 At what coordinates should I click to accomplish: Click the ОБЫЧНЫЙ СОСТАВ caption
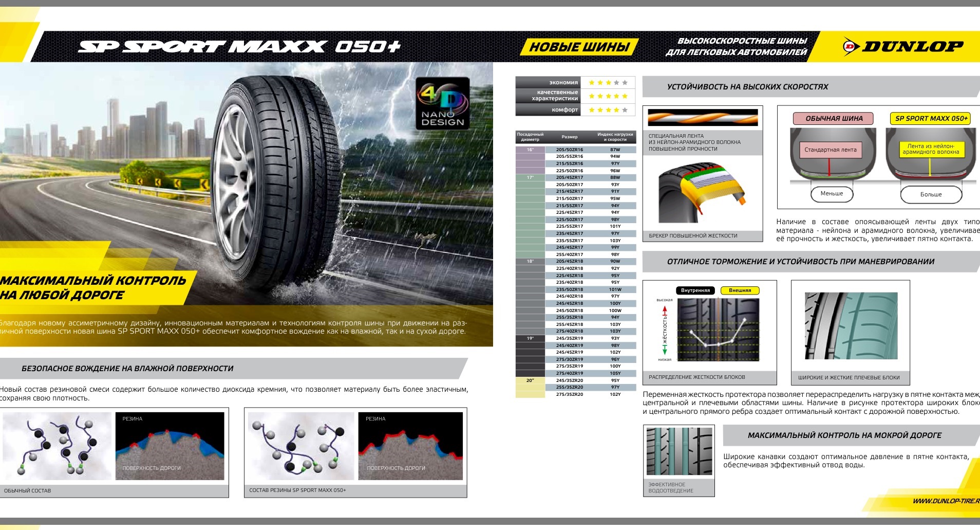coord(27,491)
